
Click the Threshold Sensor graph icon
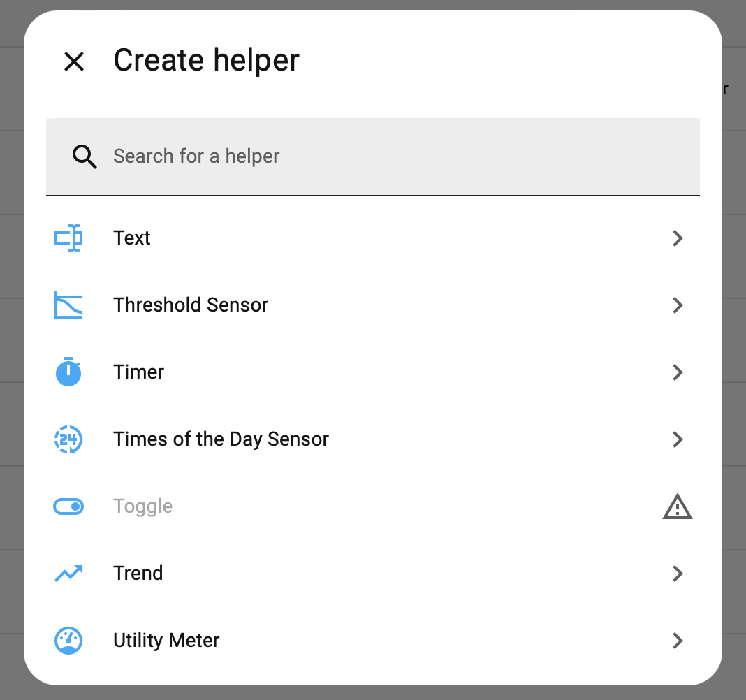pos(68,305)
